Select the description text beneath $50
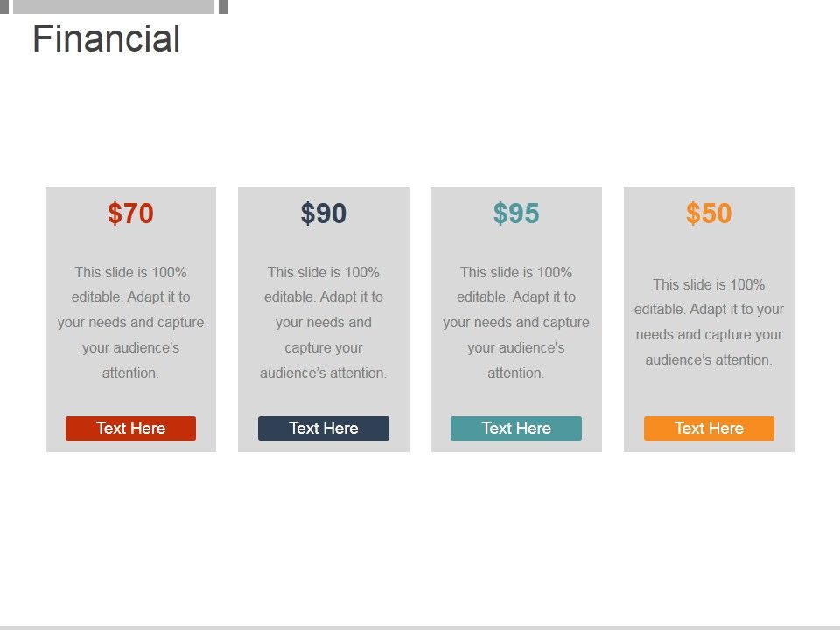Viewport: 840px width, 630px height. 709,322
